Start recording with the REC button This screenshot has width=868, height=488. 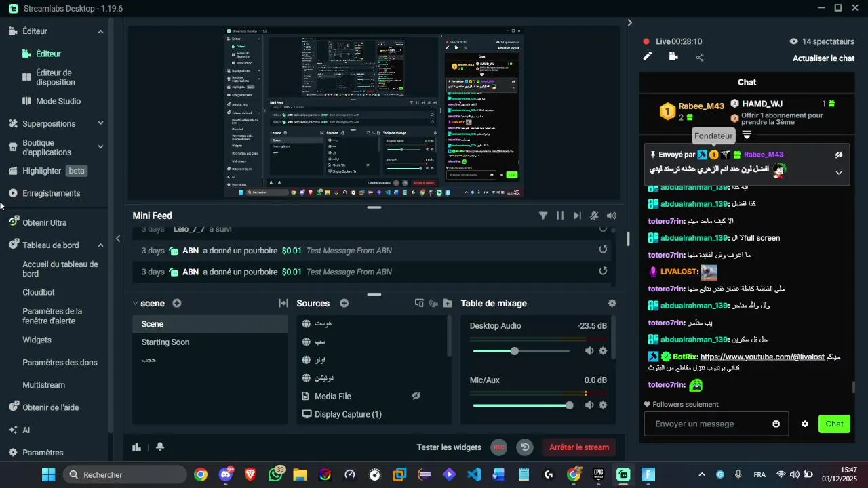(x=499, y=447)
